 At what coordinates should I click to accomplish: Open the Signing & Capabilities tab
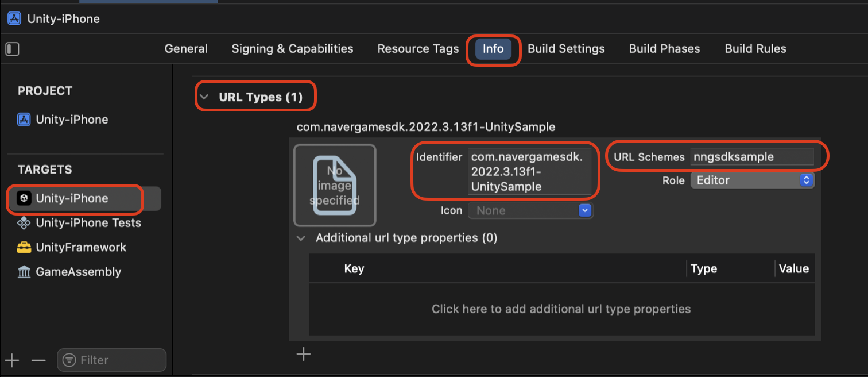pos(292,49)
